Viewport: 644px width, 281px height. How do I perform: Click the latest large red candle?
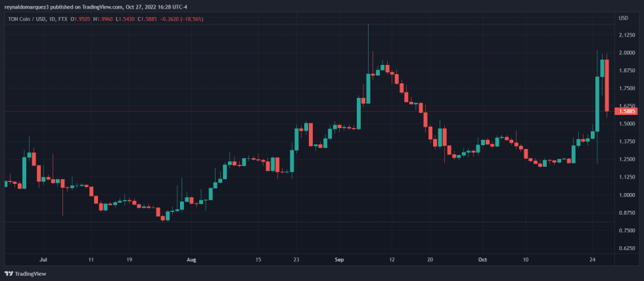[607, 85]
